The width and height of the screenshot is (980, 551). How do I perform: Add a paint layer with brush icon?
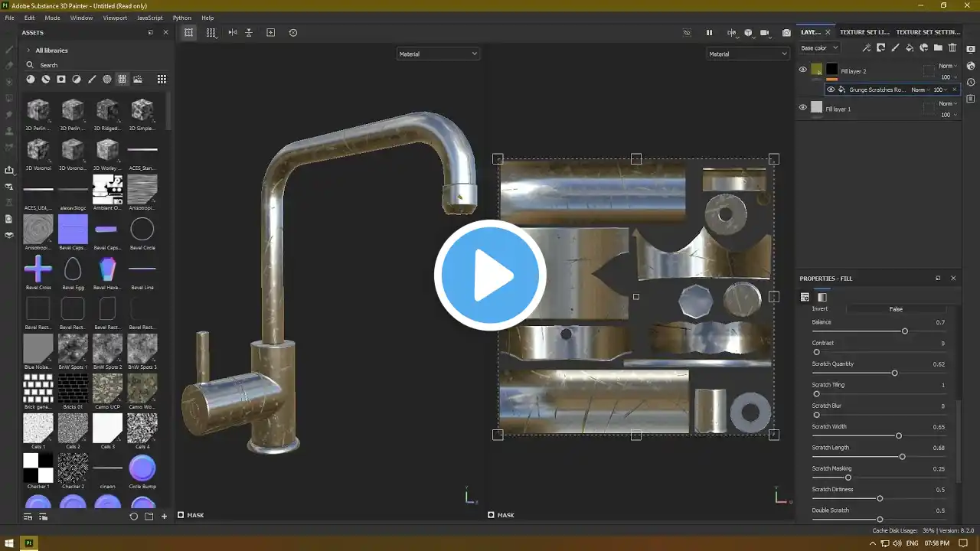[x=895, y=47]
